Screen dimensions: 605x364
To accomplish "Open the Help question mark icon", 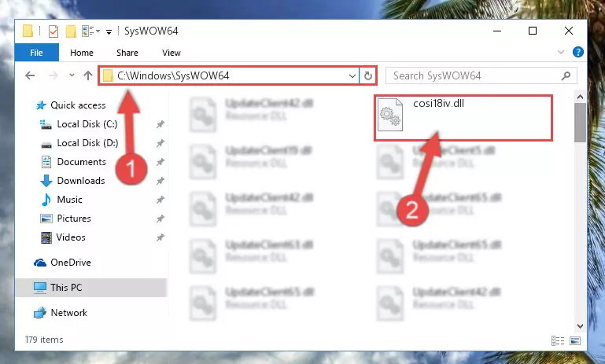I will coord(577,52).
